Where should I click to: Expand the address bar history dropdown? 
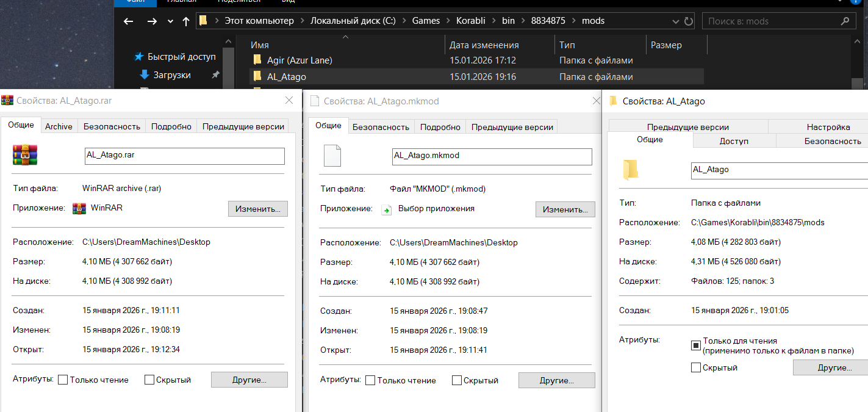tap(676, 21)
